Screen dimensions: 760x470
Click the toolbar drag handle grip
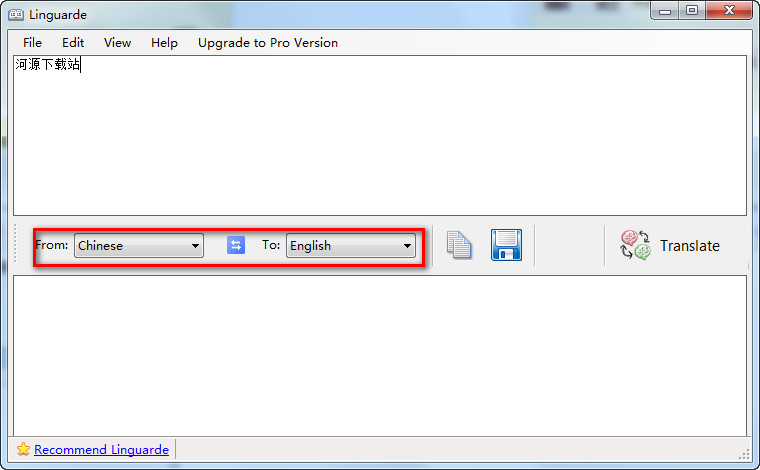(16, 243)
